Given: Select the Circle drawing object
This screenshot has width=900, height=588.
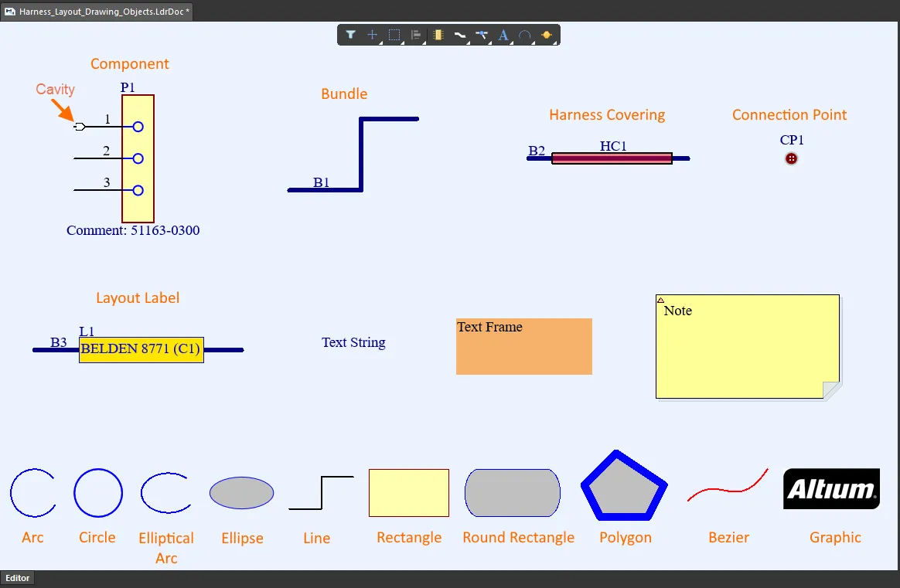Looking at the screenshot, I should coord(98,493).
